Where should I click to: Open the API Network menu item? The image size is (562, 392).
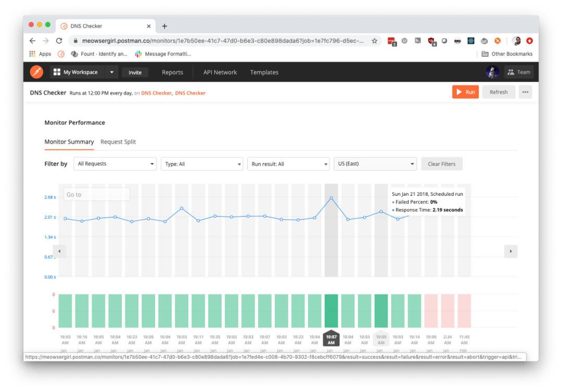(220, 72)
